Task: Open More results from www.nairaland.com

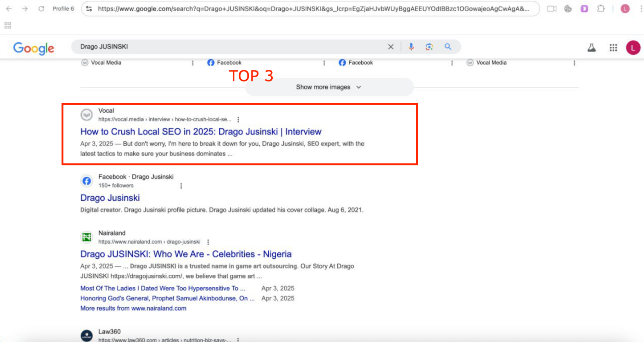Action: tap(133, 308)
